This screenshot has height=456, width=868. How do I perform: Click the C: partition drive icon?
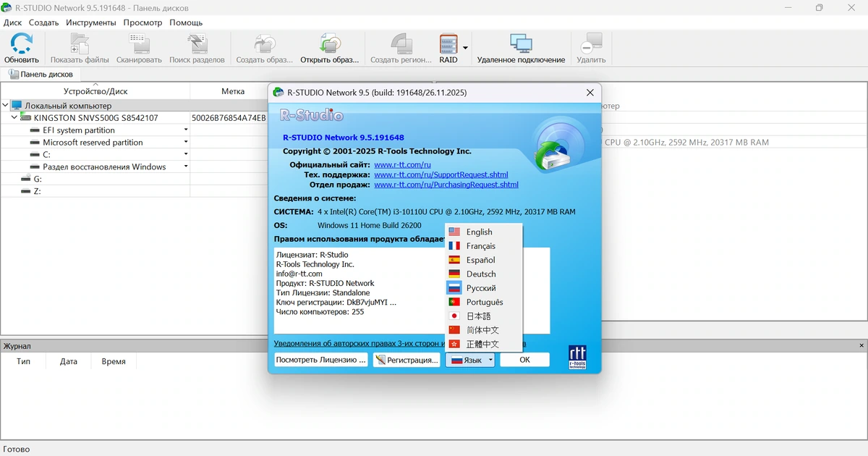pyautogui.click(x=35, y=155)
